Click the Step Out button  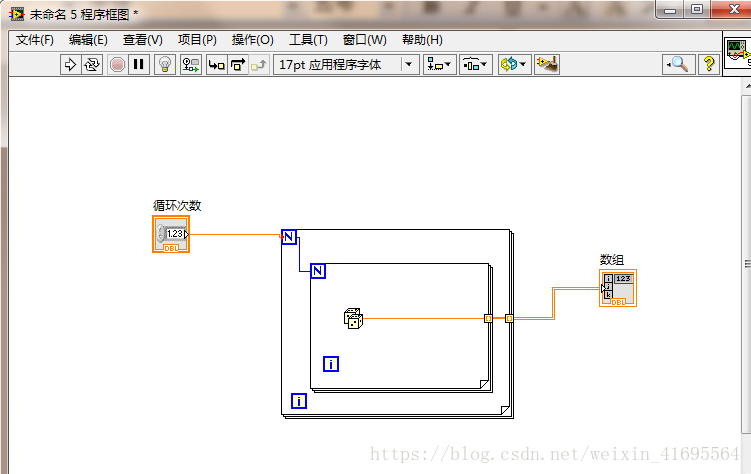coord(259,65)
